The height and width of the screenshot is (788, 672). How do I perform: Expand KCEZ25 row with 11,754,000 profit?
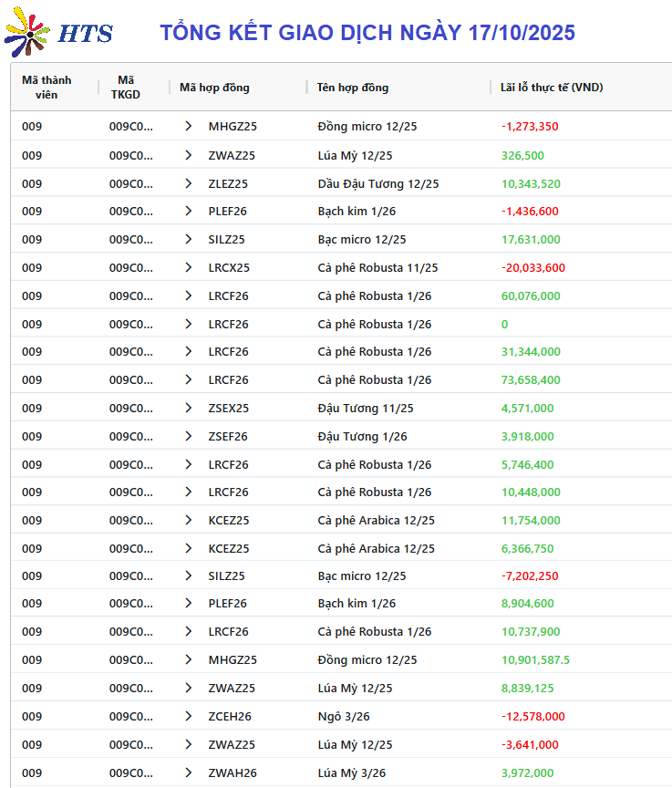[188, 520]
